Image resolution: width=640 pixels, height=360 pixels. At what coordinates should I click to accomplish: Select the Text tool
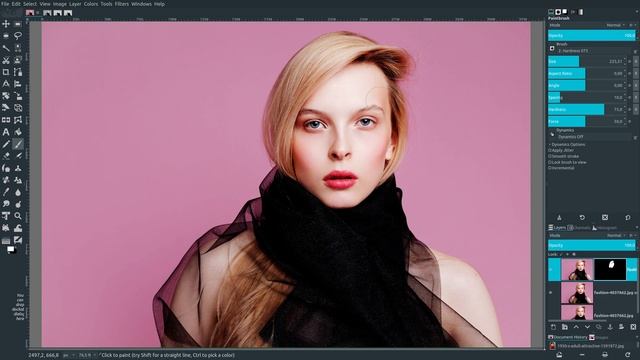(x=6, y=132)
